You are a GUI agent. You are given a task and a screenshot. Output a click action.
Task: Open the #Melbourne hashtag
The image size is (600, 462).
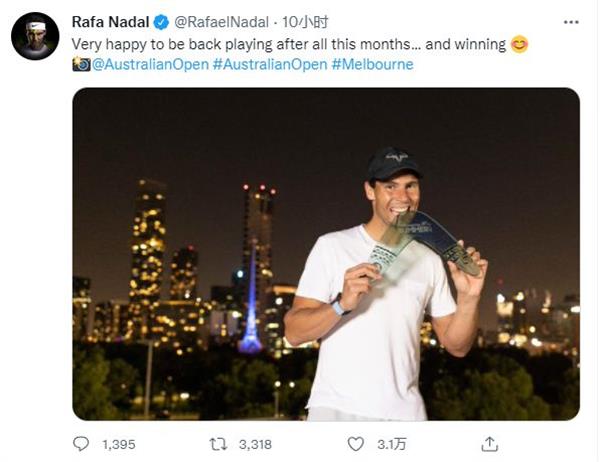(372, 64)
